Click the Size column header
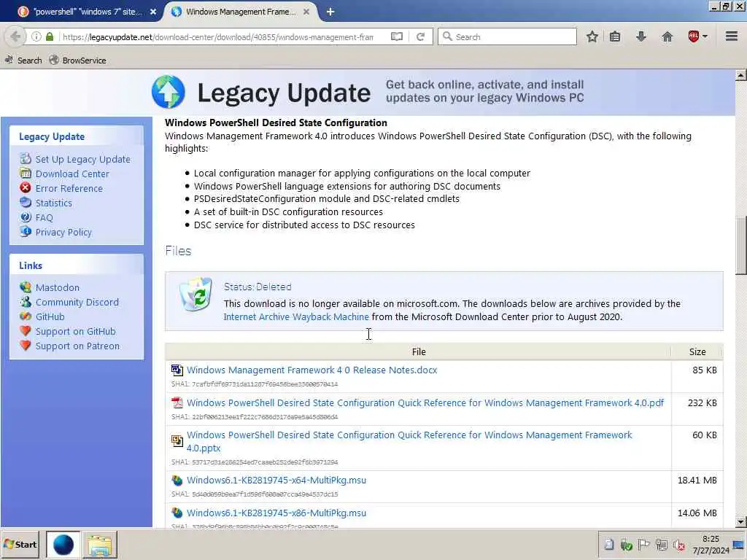747x560 pixels. [x=697, y=352]
